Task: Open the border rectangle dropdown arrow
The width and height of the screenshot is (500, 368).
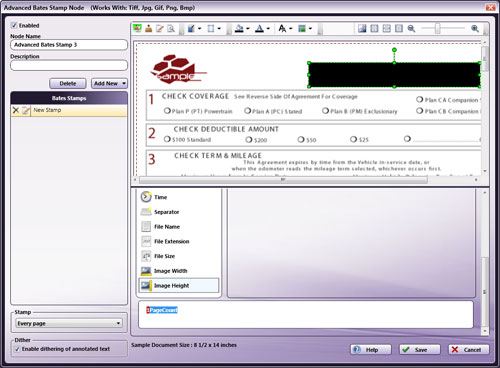Action: coord(219,29)
